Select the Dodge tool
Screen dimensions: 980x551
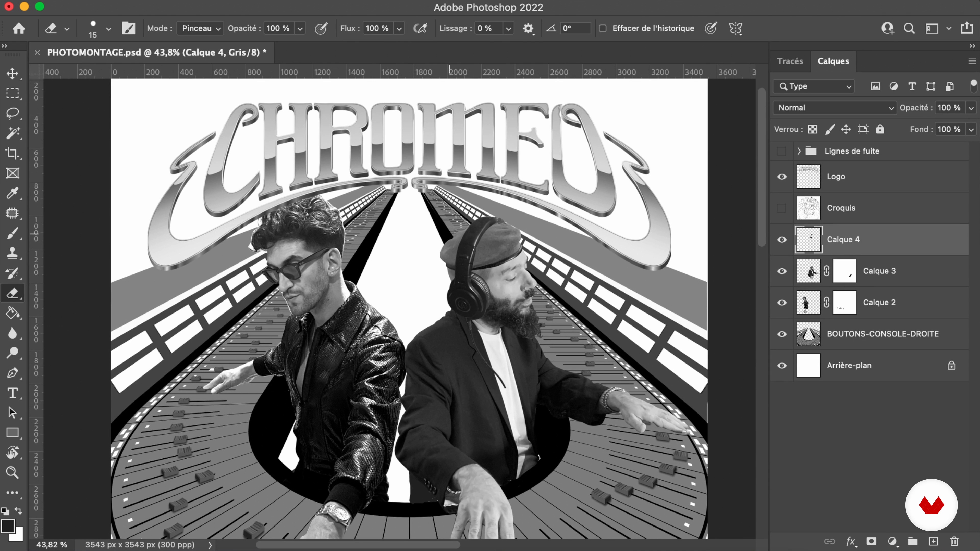click(x=13, y=353)
